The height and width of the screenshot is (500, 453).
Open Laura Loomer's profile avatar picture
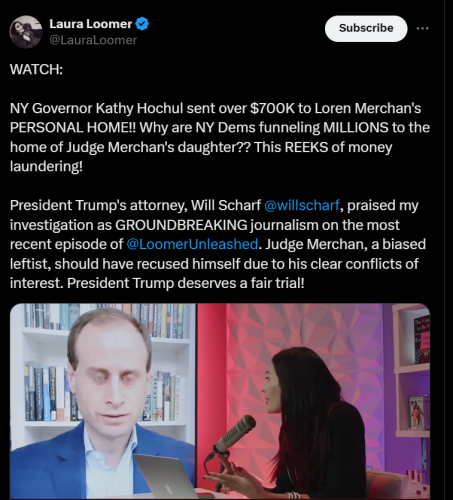point(26,32)
